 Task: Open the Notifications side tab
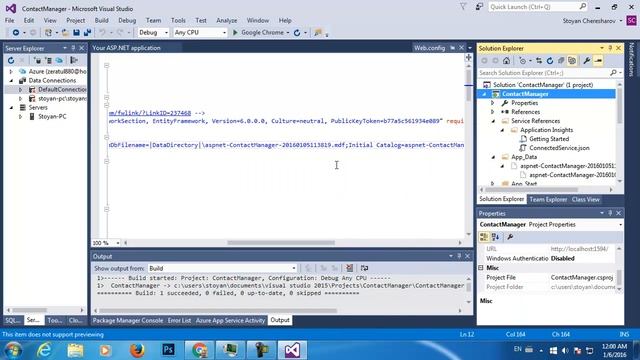(631, 59)
